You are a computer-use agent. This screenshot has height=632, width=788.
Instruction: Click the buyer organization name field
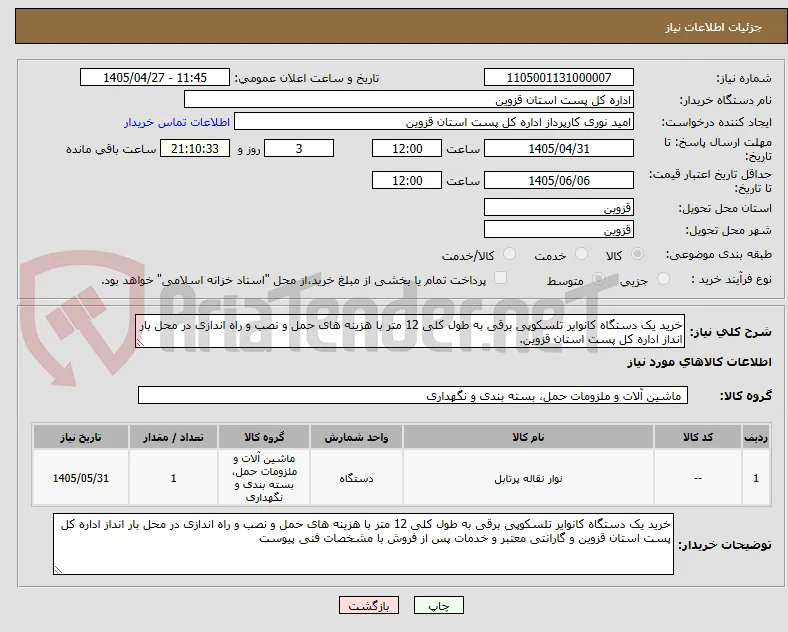pos(409,99)
